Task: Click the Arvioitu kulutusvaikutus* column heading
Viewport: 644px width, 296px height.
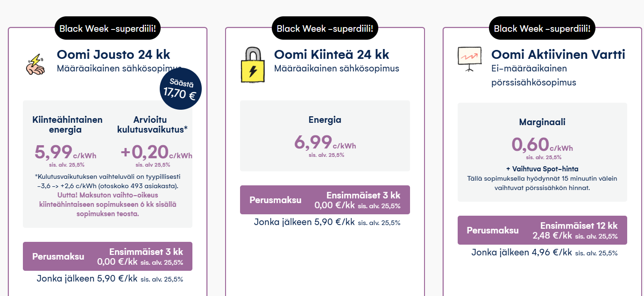Action: 153,124
